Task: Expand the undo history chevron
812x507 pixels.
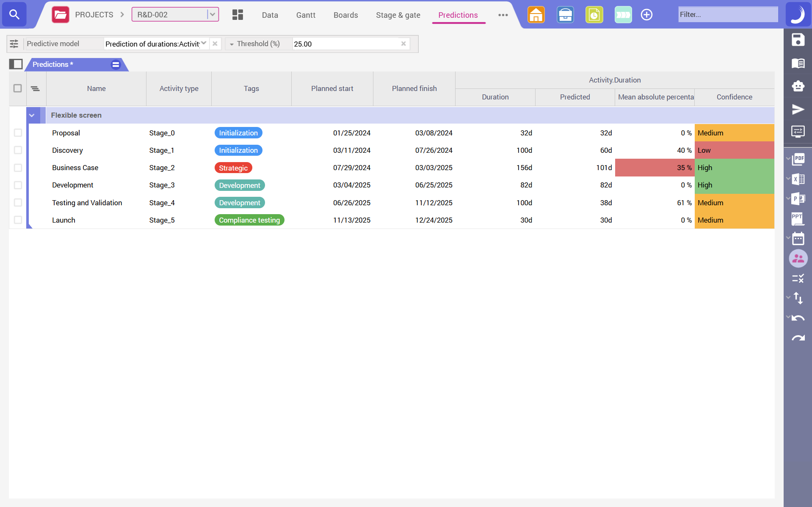Action: (x=788, y=317)
